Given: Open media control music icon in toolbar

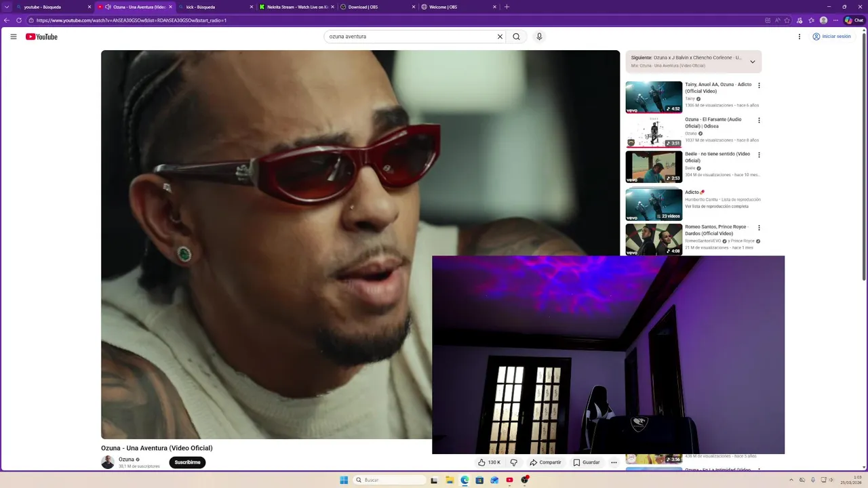Looking at the screenshot, I should (800, 20).
